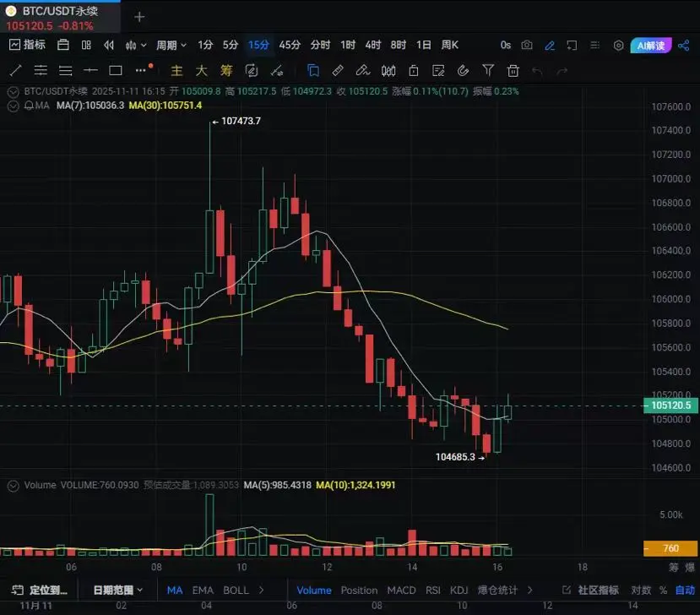The height and width of the screenshot is (615, 700).
Task: Select the 1时 timeframe
Action: (x=348, y=45)
